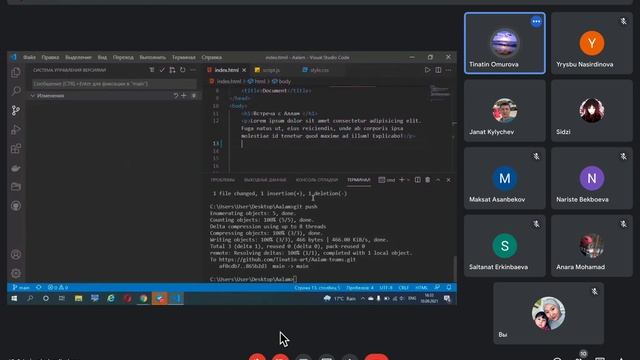Open the Manage gear icon in VS Code
The width and height of the screenshot is (640, 360).
click(x=16, y=273)
